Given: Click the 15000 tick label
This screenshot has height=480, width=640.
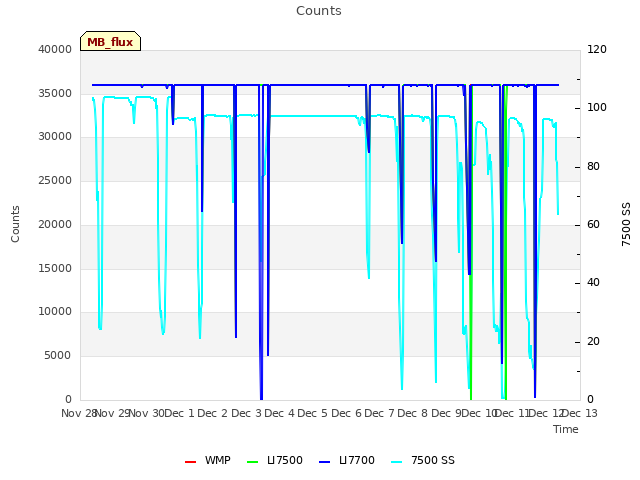Looking at the screenshot, I should pos(55,268).
